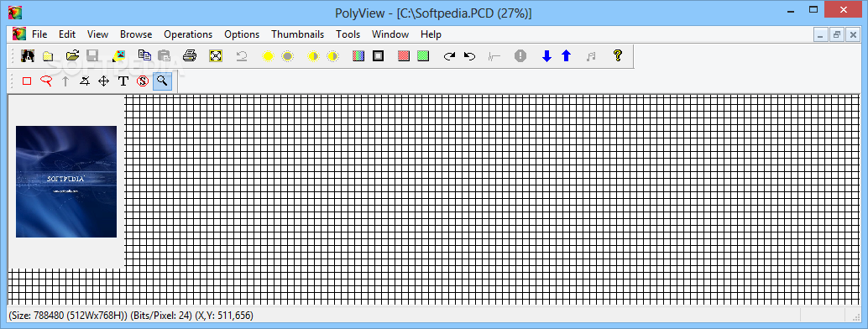The image size is (868, 329).
Task: Rotate image clockwise with the rotate-right arrow
Action: coord(450,56)
